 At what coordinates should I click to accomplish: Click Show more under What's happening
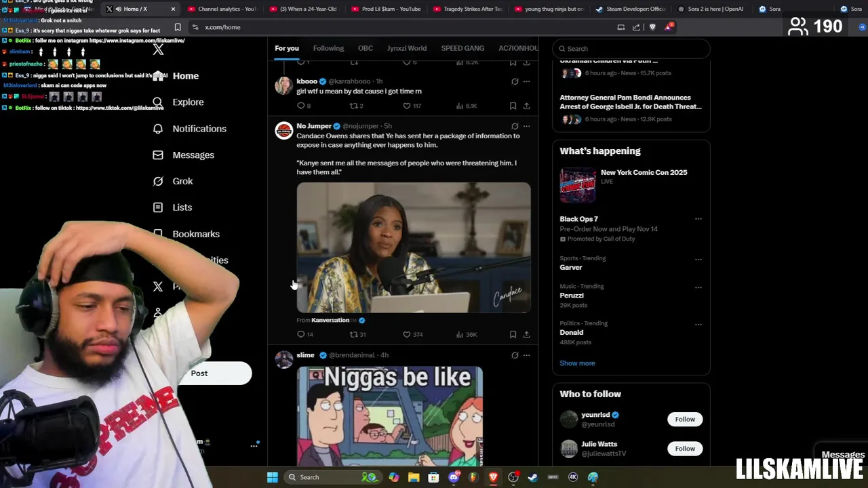coord(577,363)
